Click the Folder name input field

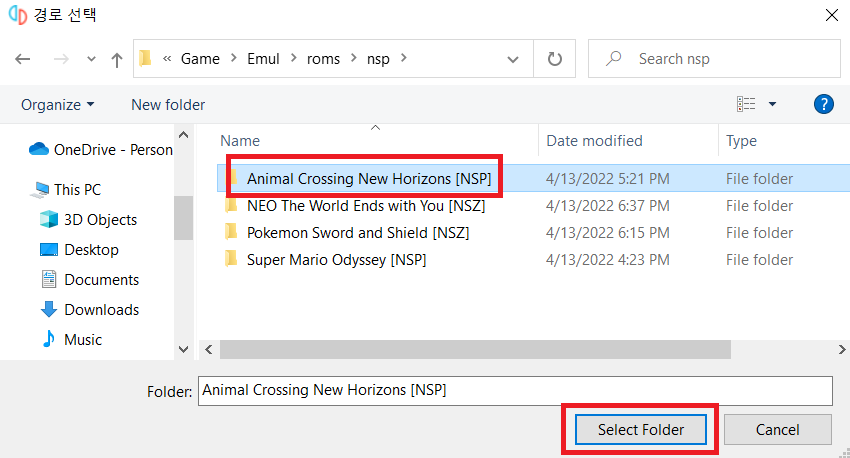[515, 391]
